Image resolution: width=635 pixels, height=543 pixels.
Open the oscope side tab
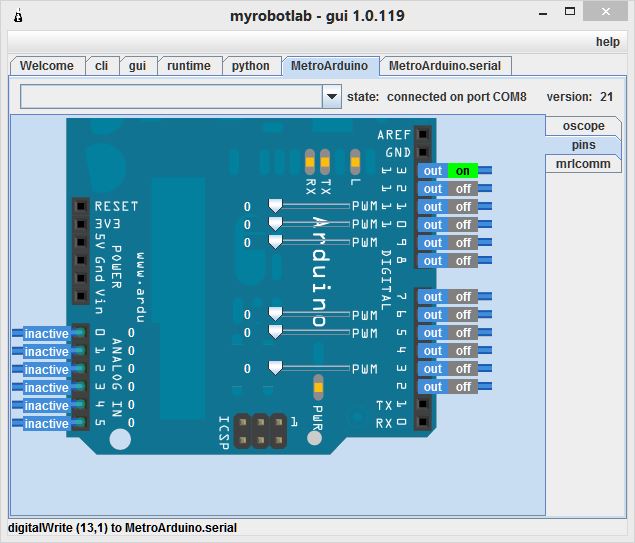pos(583,126)
